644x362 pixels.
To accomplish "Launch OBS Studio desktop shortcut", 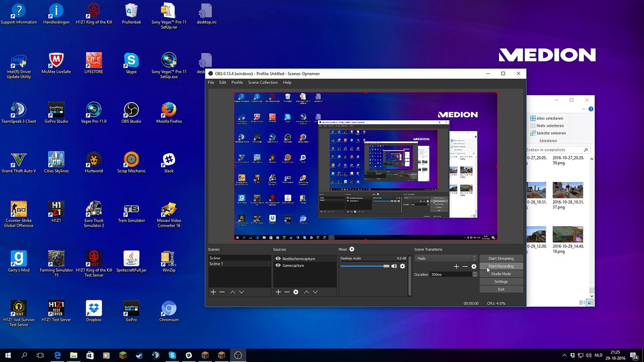I will 131,113.
